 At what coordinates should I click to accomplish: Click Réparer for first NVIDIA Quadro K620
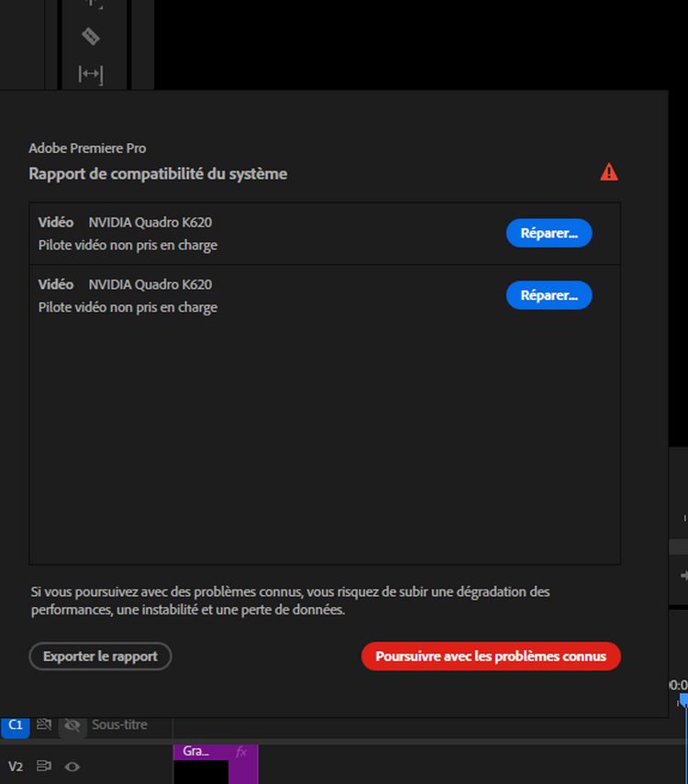[549, 233]
